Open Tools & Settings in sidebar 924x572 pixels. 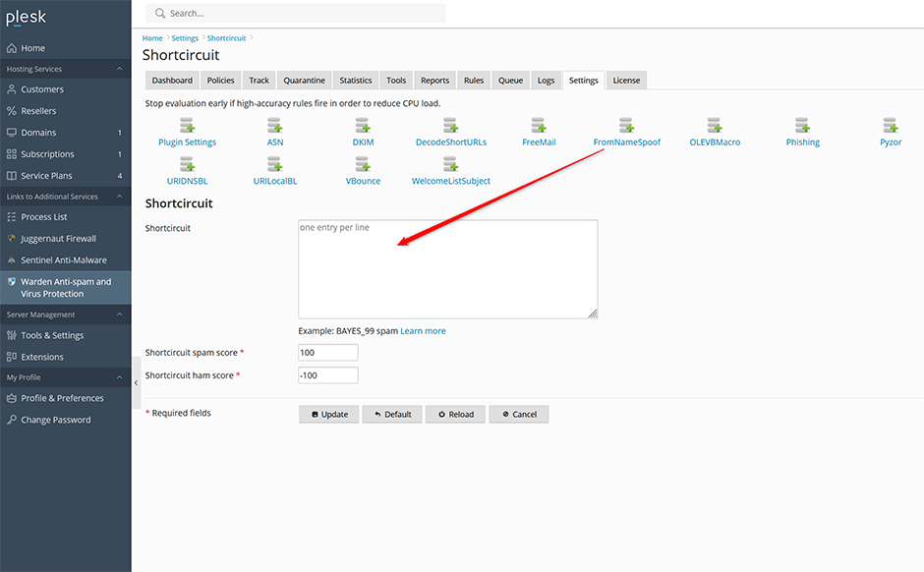[66, 335]
